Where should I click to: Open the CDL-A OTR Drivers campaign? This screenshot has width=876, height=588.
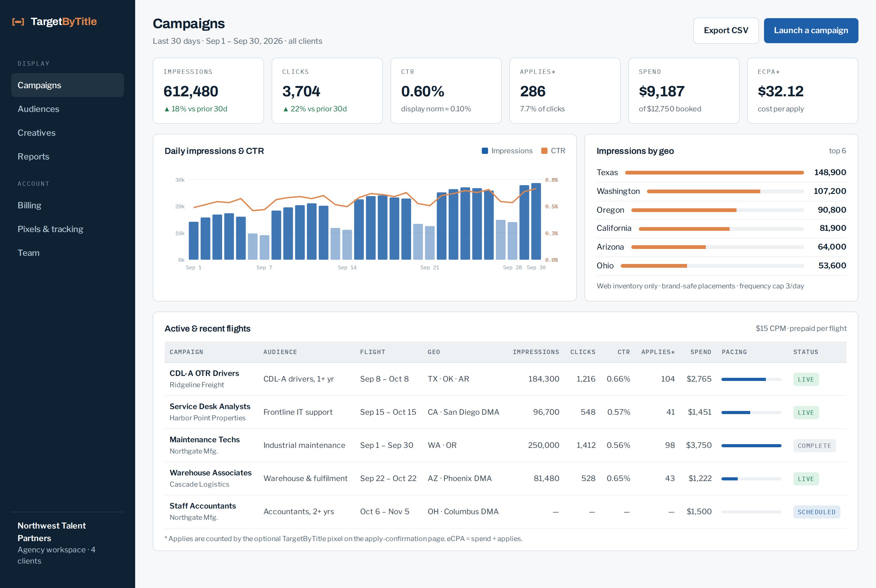coord(204,373)
